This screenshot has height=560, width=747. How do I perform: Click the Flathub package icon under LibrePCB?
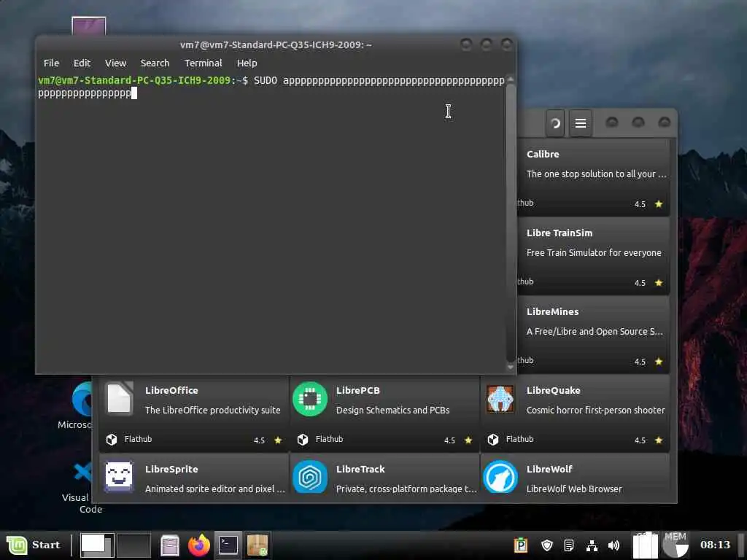303,439
